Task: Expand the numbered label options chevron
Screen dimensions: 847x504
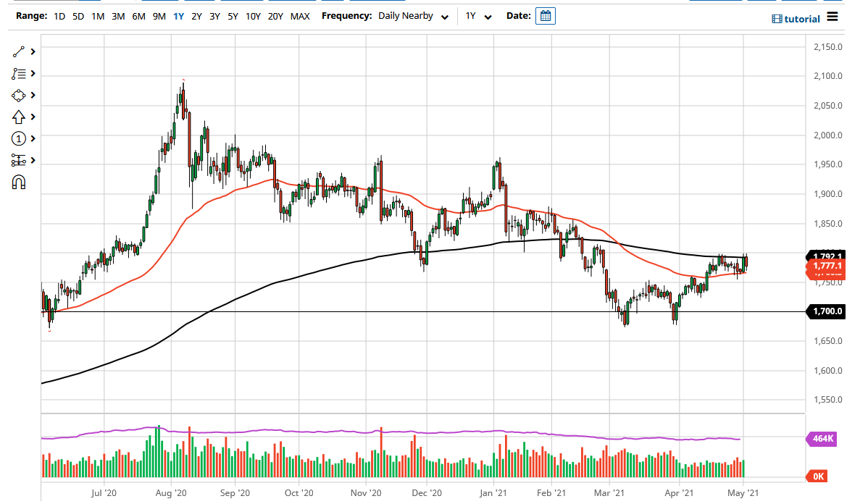Action: point(33,139)
